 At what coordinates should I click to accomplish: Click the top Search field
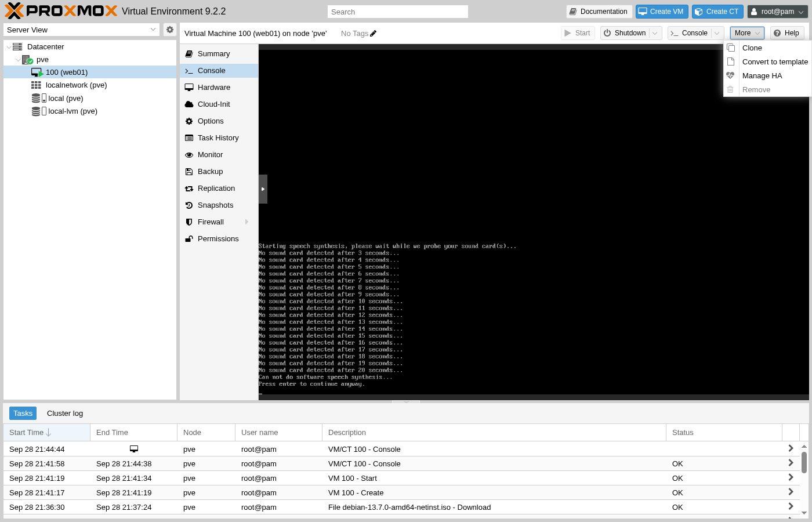[x=398, y=12]
